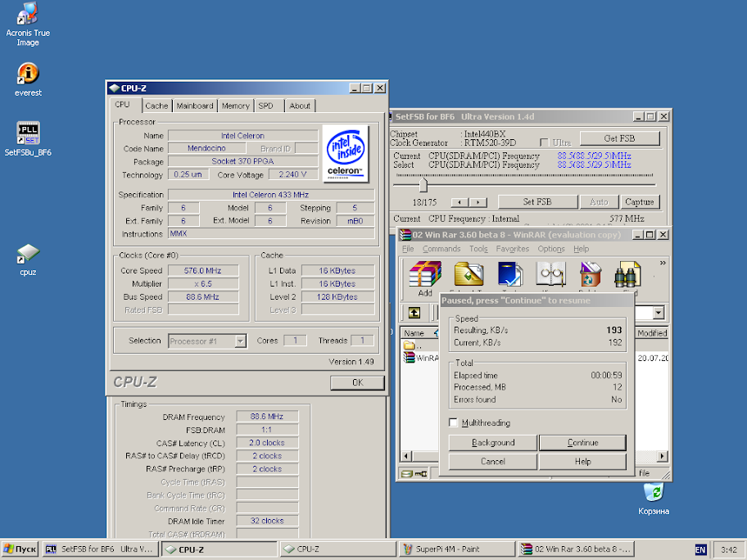
Task: Open the WinRAR Commands menu
Action: [x=441, y=249]
